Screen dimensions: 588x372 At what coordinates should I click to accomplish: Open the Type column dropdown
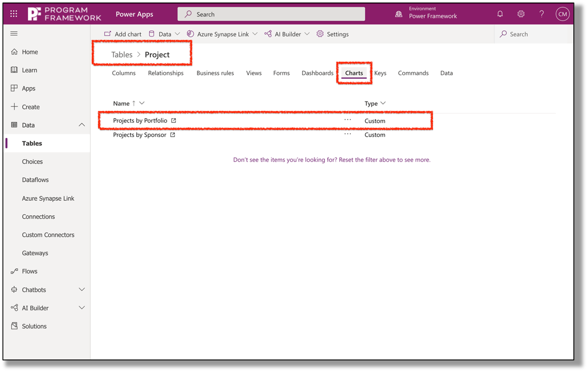coord(383,103)
